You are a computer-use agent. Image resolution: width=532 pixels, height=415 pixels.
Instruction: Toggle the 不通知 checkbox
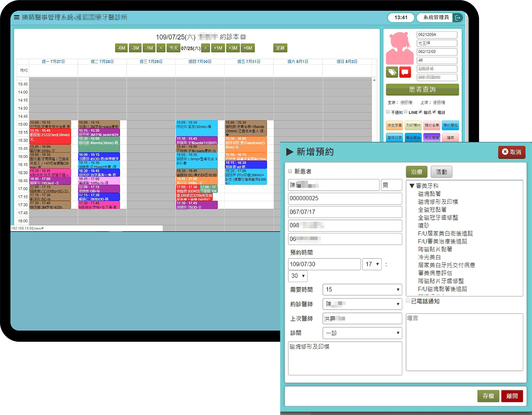(x=388, y=112)
